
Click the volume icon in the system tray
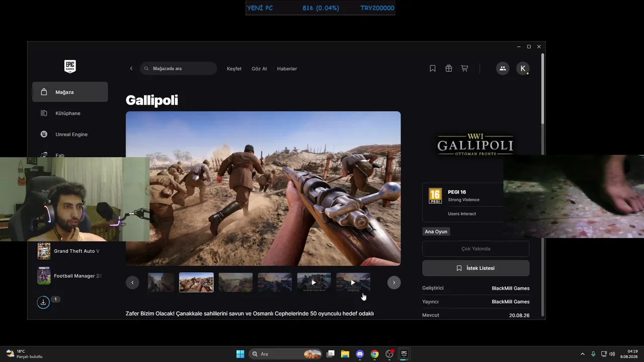pos(612,354)
